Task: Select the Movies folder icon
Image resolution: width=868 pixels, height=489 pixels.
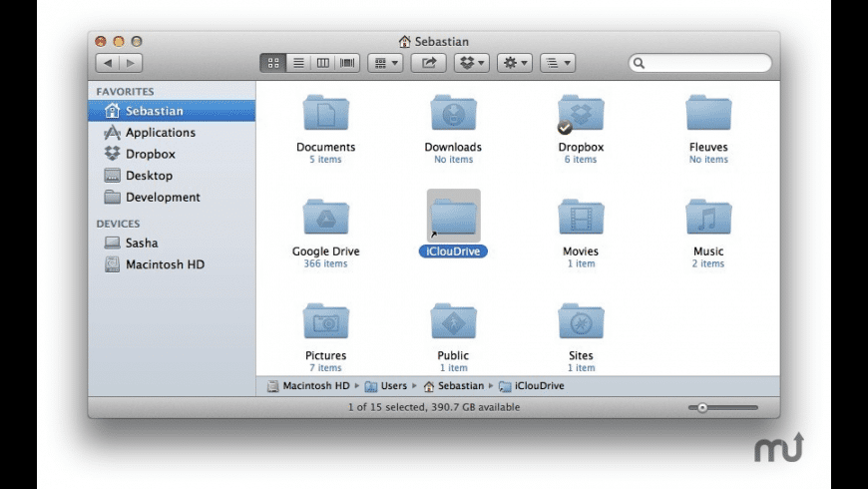Action: [581, 217]
